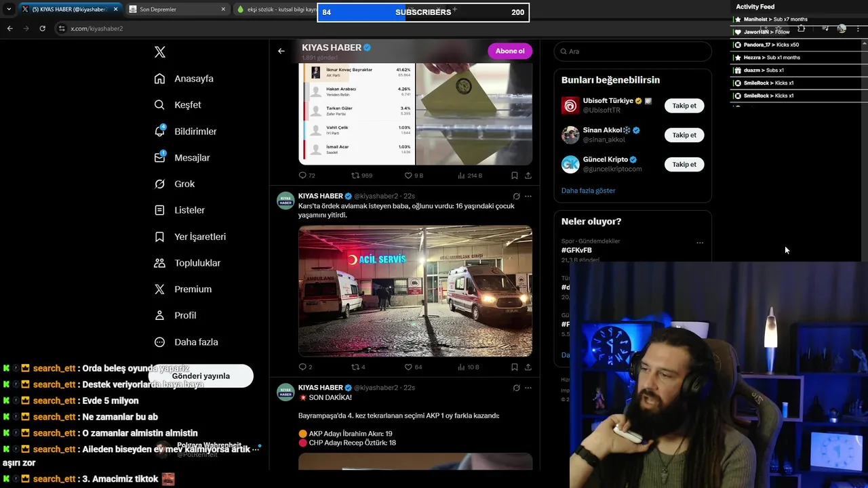Open more options for #GFKvFB trend
This screenshot has height=488, width=868.
tap(700, 243)
